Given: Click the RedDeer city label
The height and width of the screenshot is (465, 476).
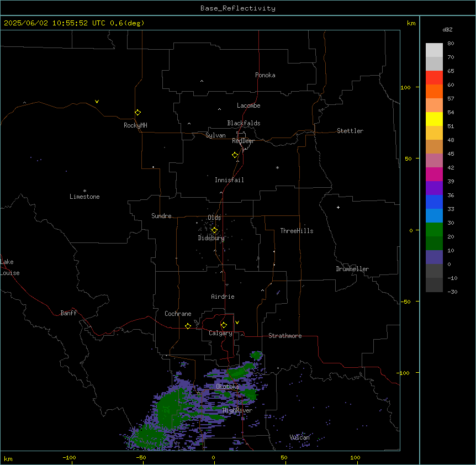Looking at the screenshot, I should 243,141.
